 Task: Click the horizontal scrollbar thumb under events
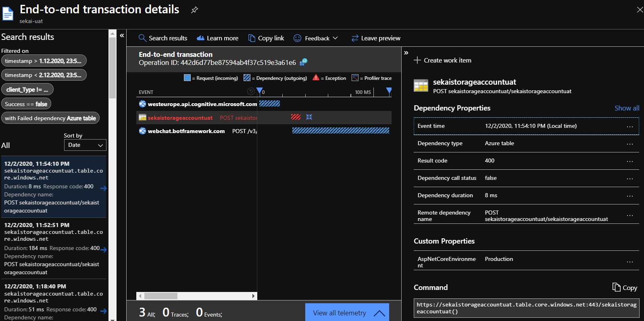[161, 296]
